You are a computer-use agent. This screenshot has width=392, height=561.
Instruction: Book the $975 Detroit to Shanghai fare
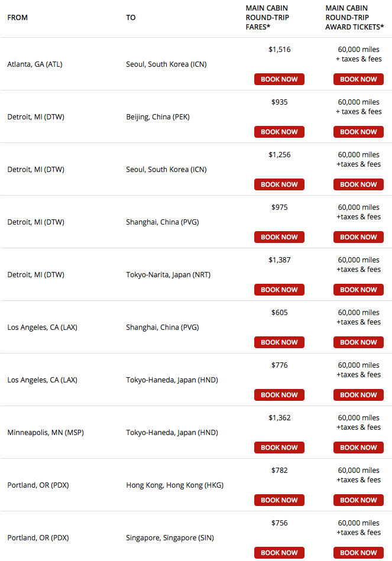coord(279,237)
